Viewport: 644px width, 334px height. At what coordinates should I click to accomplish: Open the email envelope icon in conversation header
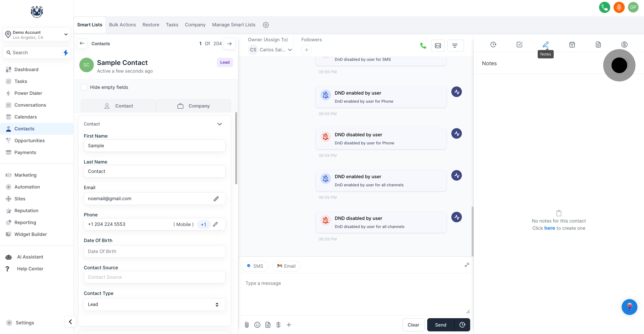click(x=438, y=46)
